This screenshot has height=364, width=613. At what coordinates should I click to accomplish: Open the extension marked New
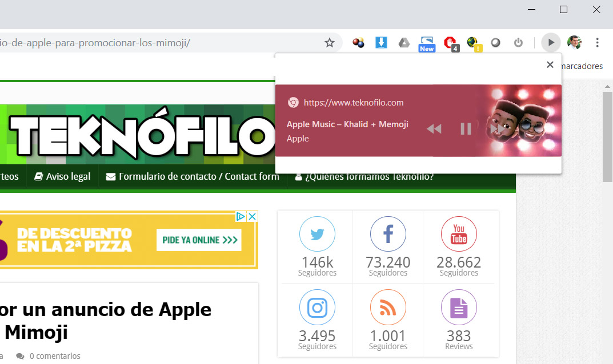point(427,44)
